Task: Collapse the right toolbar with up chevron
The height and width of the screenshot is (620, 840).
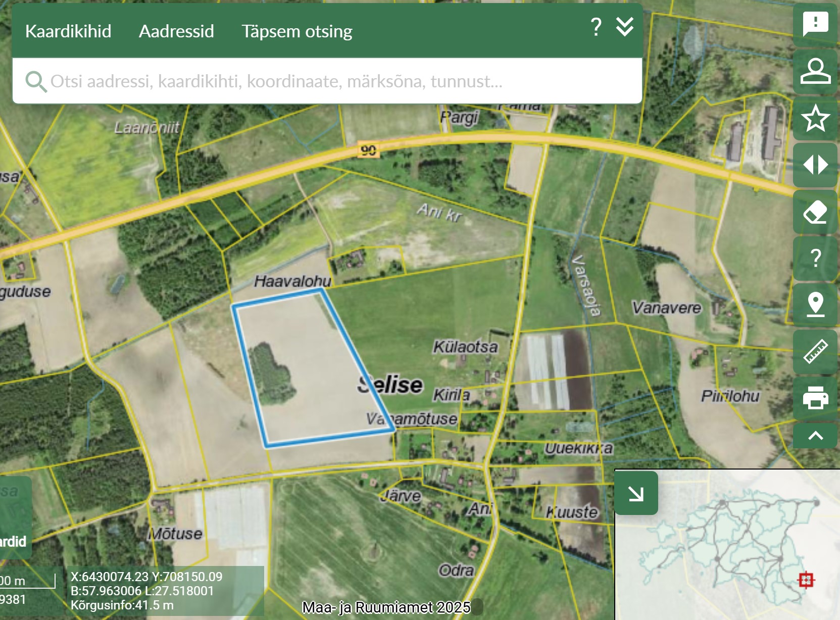Action: point(815,436)
